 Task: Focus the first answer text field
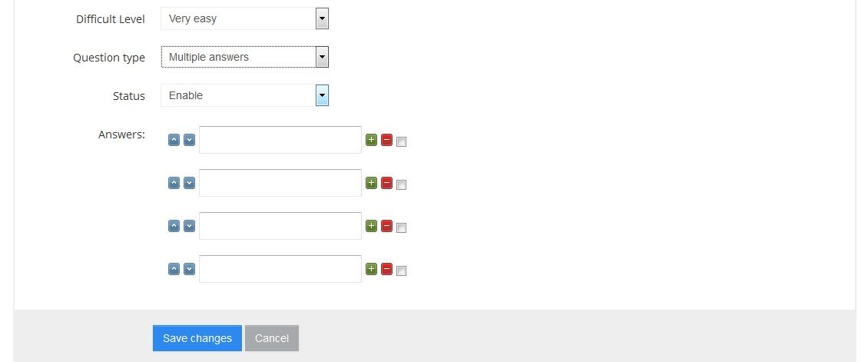(x=280, y=140)
